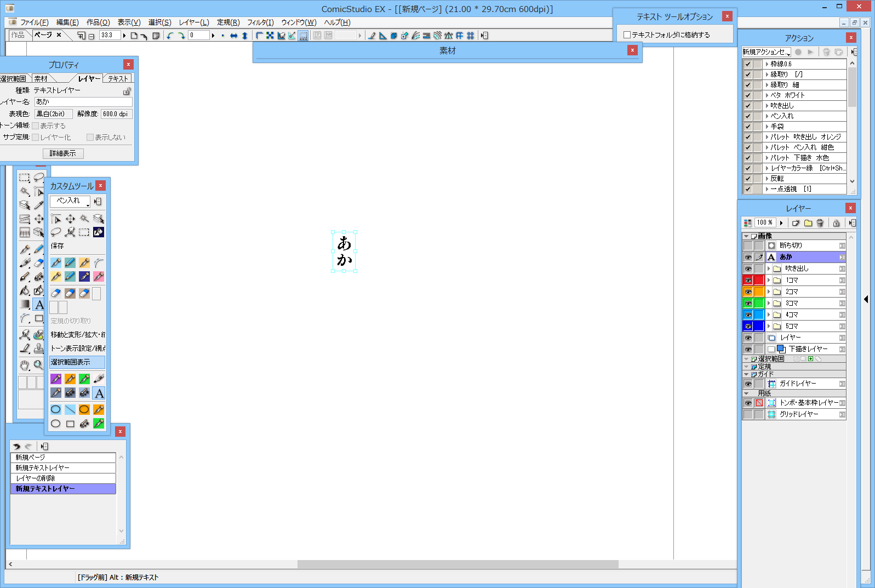Toggle checkbox for 吹き出し action
Screen dimensions: 875x588
[748, 106]
